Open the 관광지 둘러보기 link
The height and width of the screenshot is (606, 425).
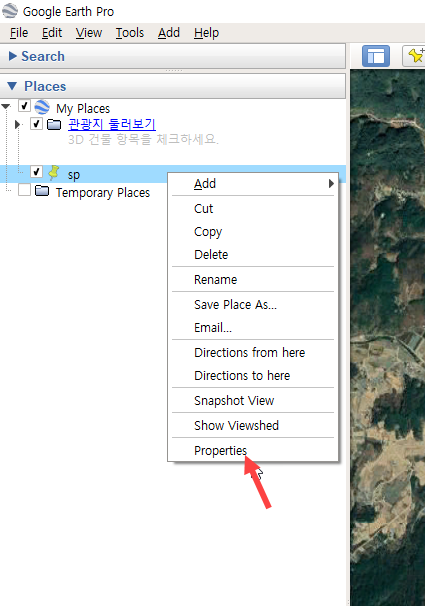click(112, 124)
